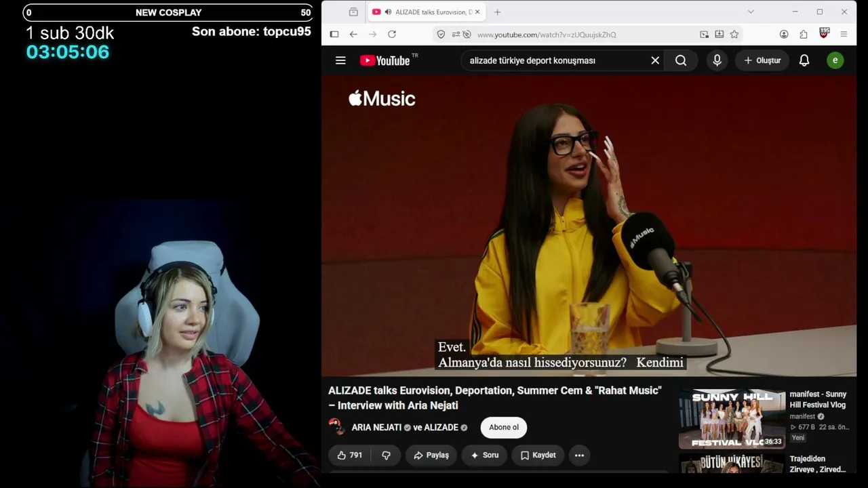The image size is (868, 488).
Task: Click the Yeni badge on the Sunny Hill video
Action: pos(798,438)
